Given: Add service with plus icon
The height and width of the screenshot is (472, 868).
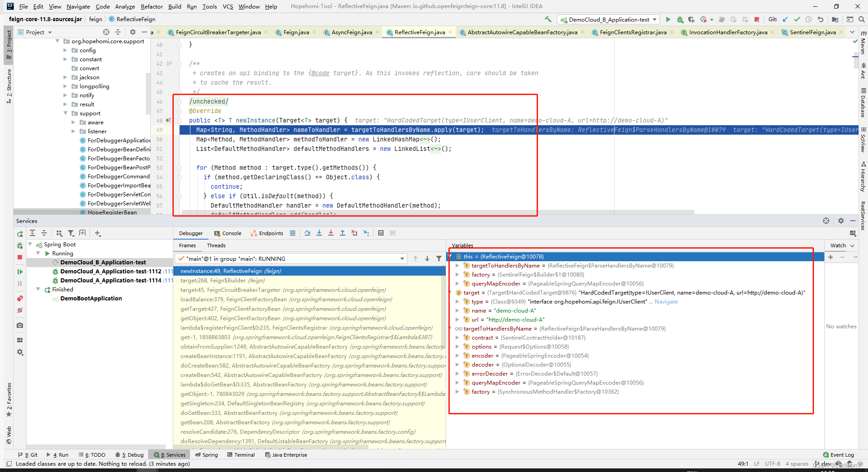Looking at the screenshot, I should tap(98, 233).
